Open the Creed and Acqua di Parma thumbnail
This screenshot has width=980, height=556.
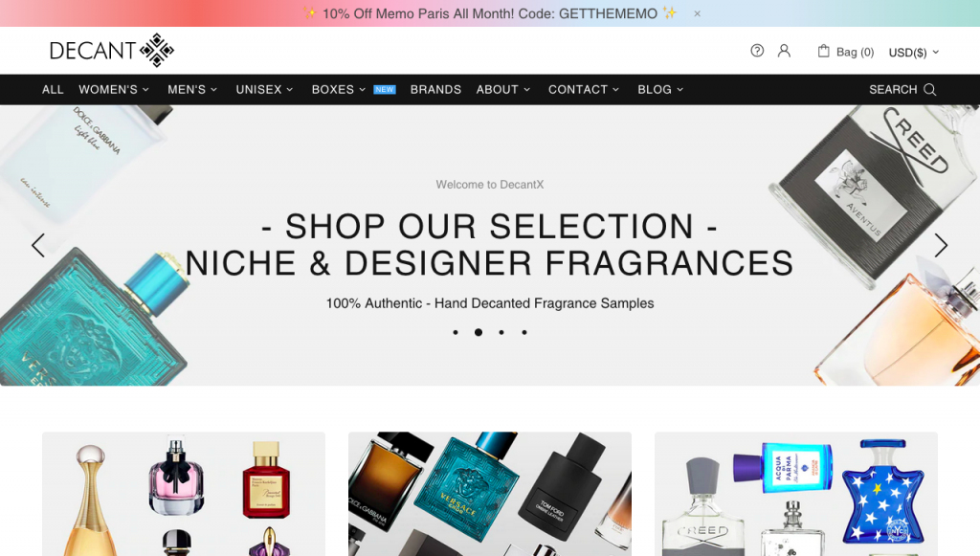click(x=795, y=494)
